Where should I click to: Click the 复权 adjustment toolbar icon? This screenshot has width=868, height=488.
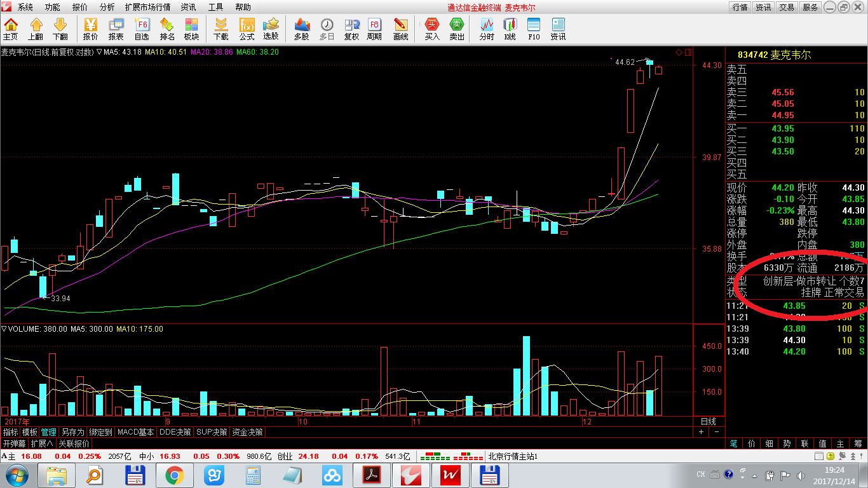tap(351, 29)
